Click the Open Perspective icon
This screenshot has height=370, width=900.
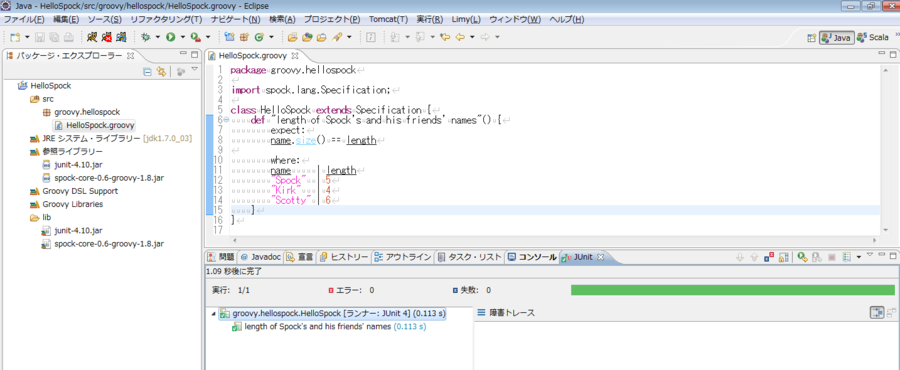(x=812, y=38)
